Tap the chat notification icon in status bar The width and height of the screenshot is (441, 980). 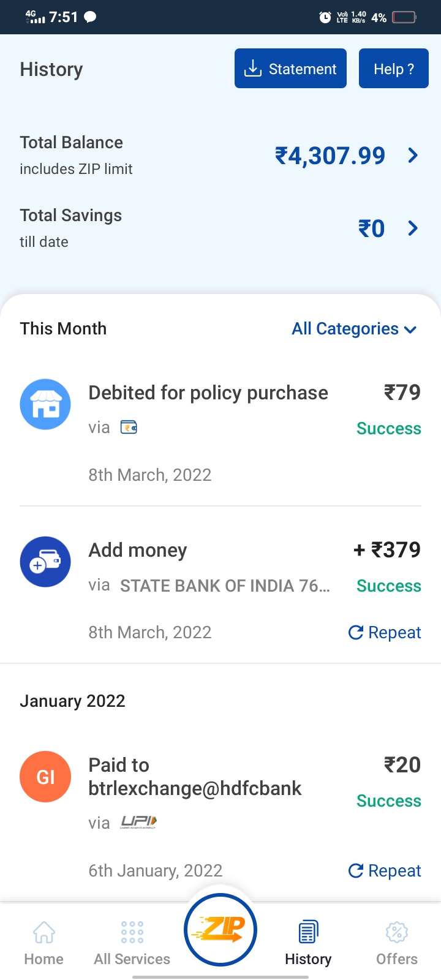tap(90, 17)
